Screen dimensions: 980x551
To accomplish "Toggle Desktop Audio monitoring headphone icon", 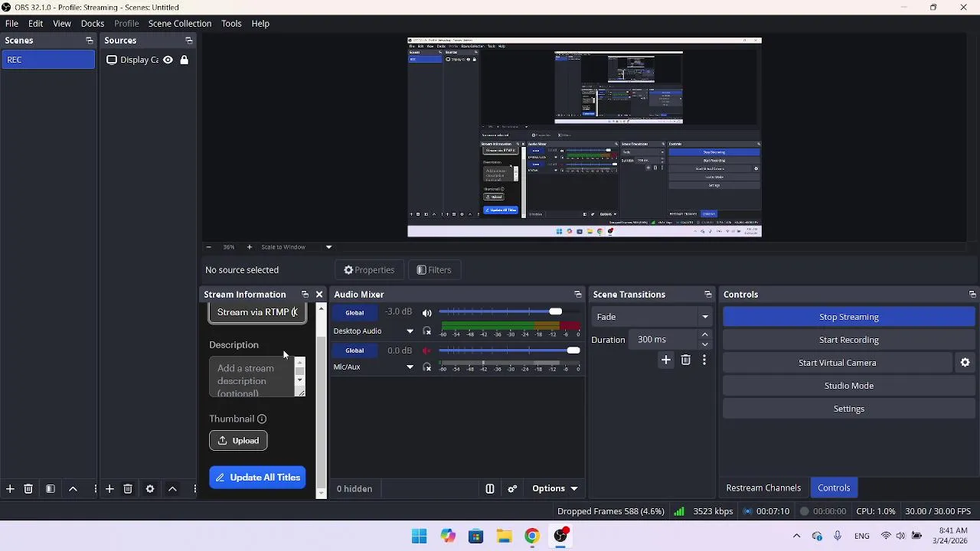I will coord(427,331).
